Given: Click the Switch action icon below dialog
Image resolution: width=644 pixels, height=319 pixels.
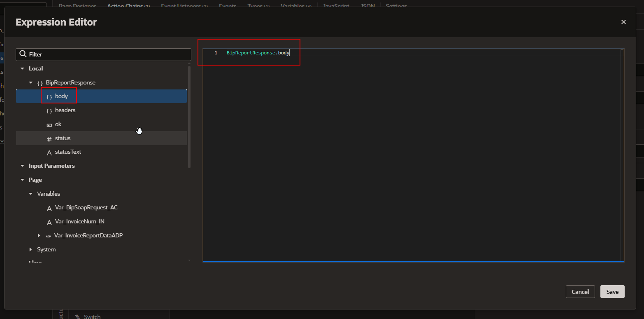Looking at the screenshot, I should coord(77,317).
